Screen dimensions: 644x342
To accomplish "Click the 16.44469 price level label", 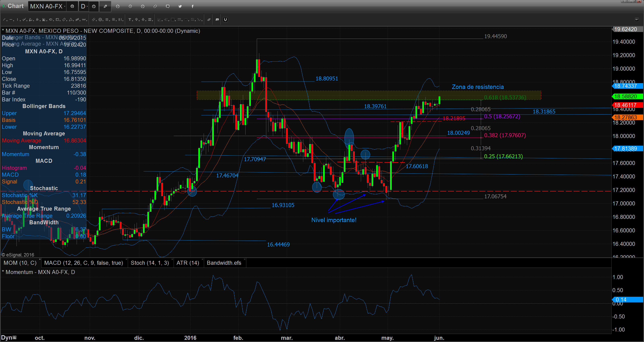I will point(278,244).
